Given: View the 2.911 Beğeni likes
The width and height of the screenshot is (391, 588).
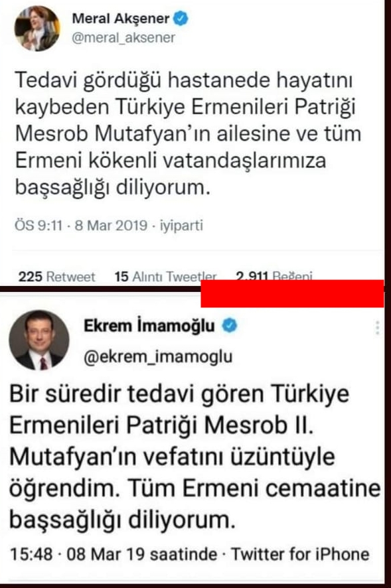Looking at the screenshot, I should [274, 275].
